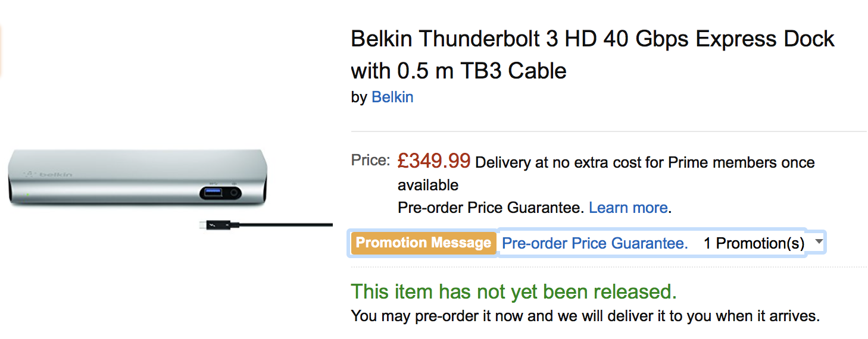The image size is (868, 339).
Task: Click the green "not yet been released" notice
Action: pyautogui.click(x=513, y=291)
